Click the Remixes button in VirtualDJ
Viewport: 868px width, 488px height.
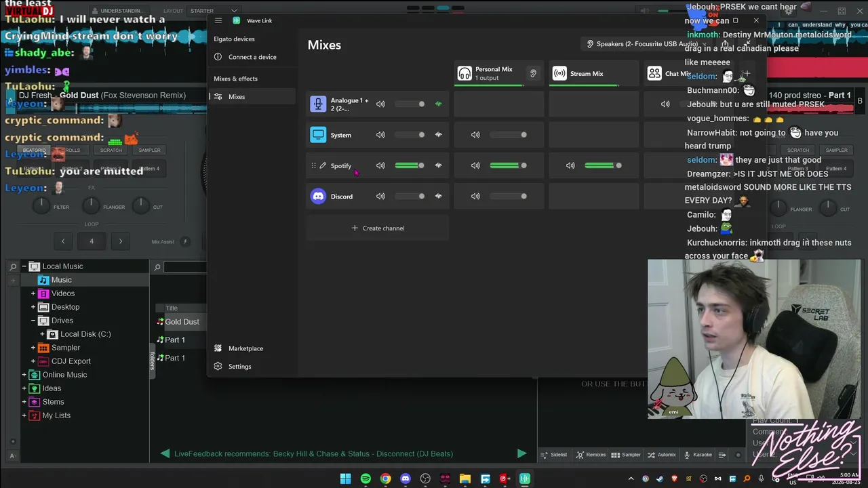pos(591,455)
